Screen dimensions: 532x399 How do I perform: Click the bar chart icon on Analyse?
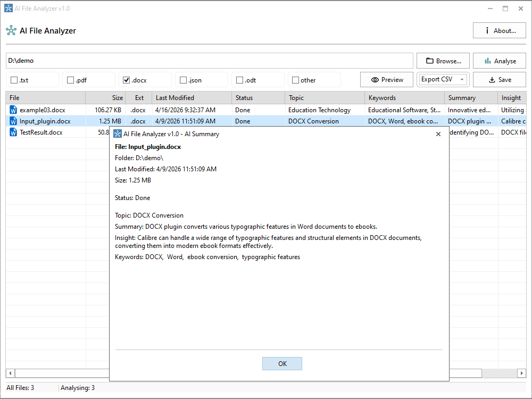click(487, 61)
